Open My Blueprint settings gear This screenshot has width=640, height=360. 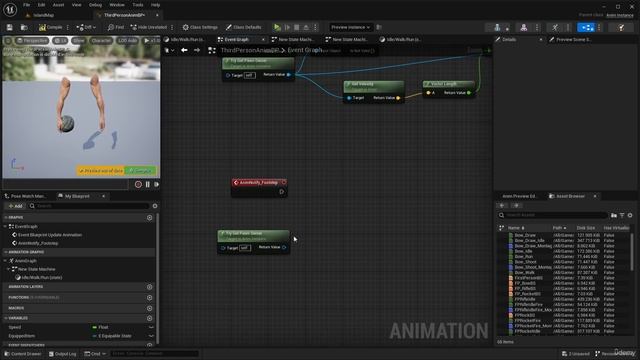tap(155, 206)
